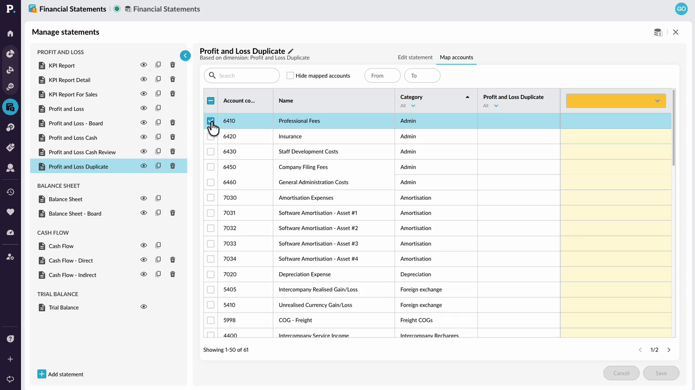Viewport: 695px width, 390px height.
Task: Duplicate the Cash Flow - Indirect statement
Action: 158,274
